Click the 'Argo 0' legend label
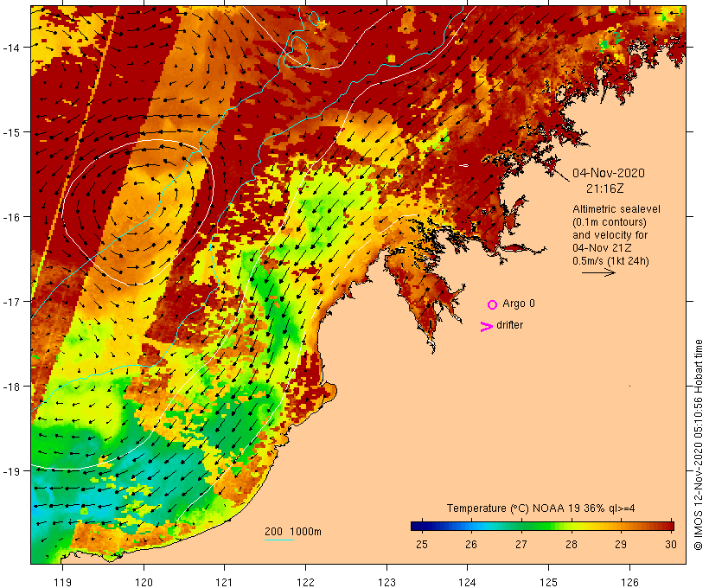 [x=519, y=304]
